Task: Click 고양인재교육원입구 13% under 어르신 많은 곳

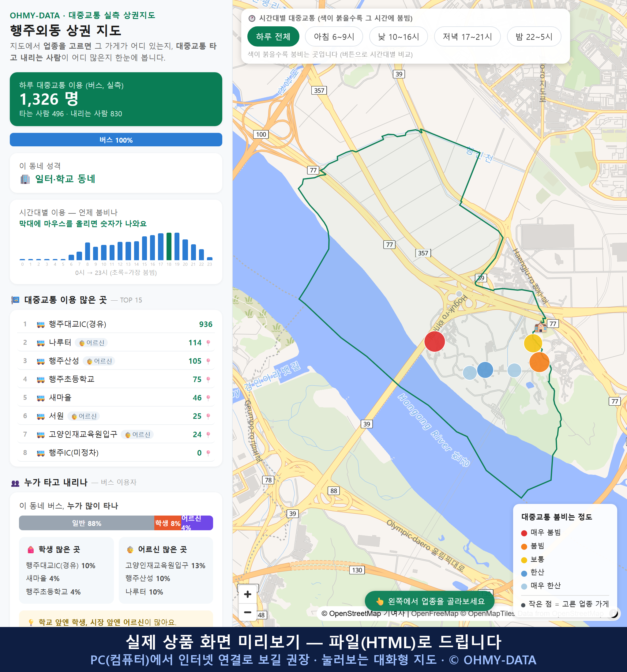Action: point(165,565)
